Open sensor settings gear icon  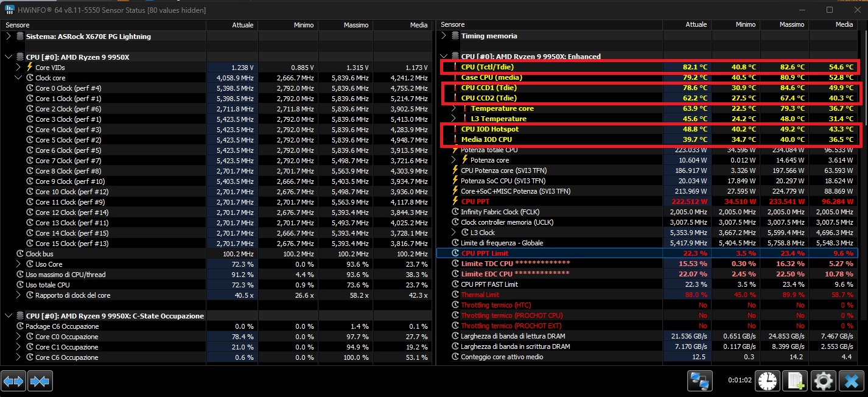pos(823,381)
